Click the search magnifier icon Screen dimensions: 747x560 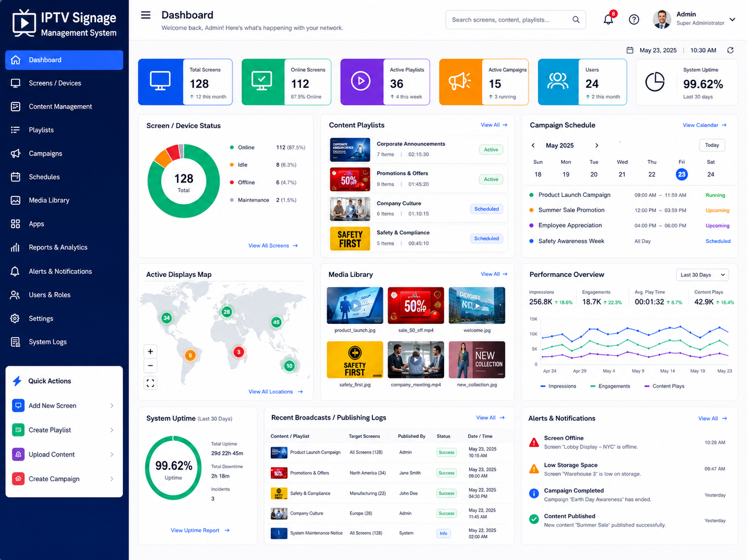click(576, 20)
